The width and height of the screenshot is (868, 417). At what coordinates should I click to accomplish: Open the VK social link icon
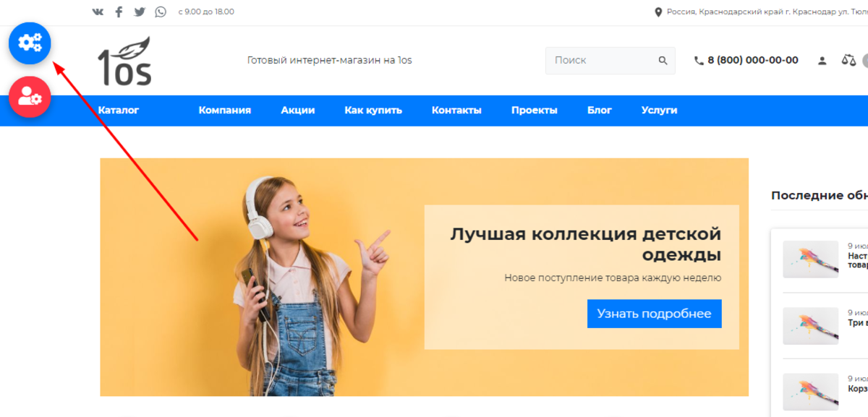[x=98, y=12]
